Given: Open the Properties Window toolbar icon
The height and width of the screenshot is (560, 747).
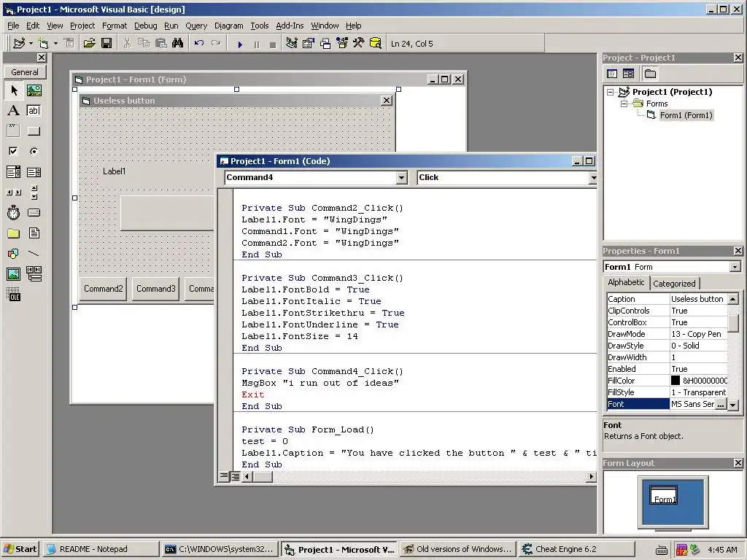Looking at the screenshot, I should click(x=309, y=44).
